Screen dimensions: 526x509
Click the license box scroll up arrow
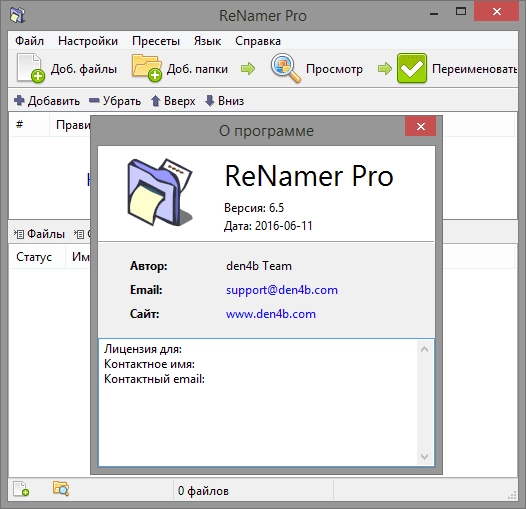(x=424, y=349)
